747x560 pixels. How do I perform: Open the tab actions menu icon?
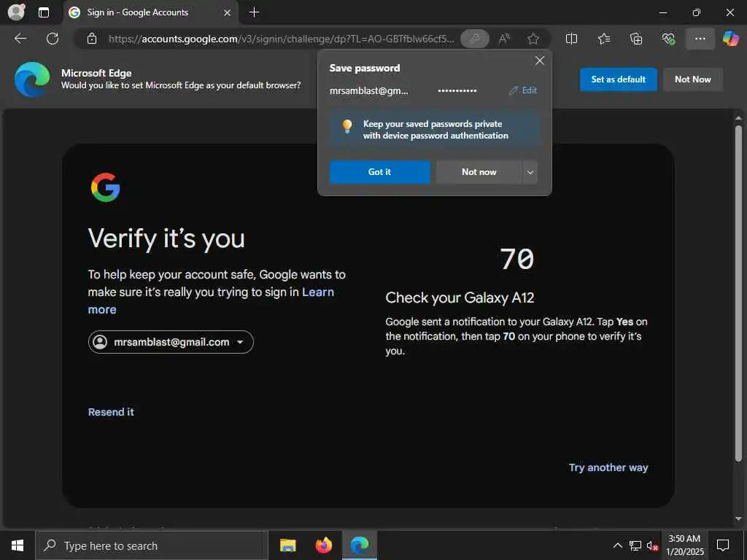43,12
